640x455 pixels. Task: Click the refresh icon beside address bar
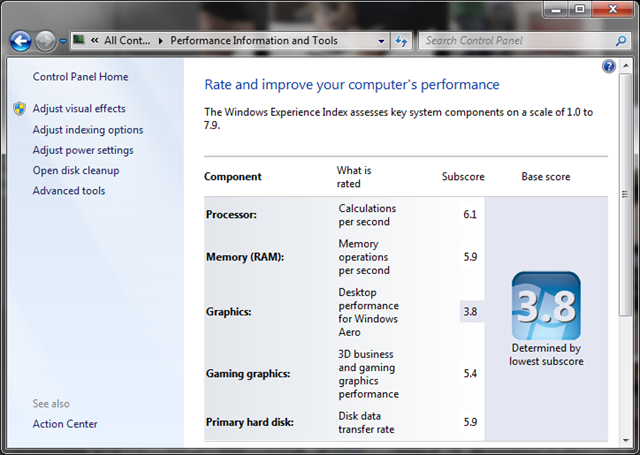pos(402,41)
